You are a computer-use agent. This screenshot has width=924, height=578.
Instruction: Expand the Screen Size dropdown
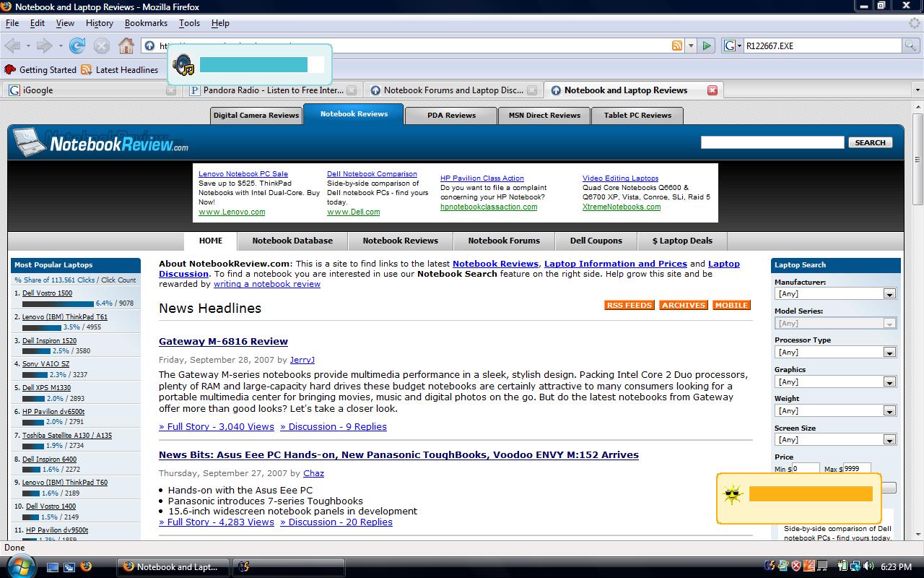tap(889, 439)
